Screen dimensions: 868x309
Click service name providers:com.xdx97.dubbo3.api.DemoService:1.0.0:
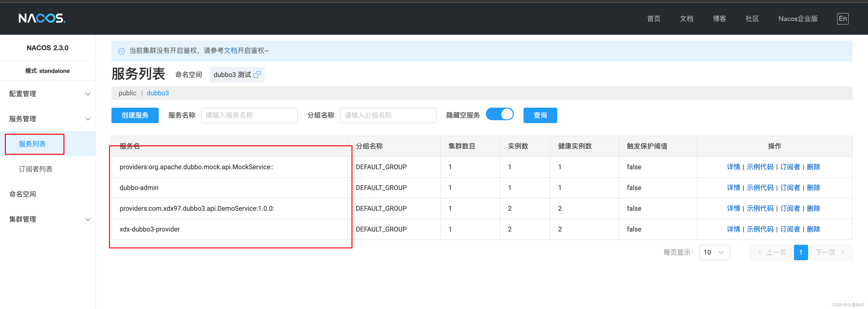[197, 209]
